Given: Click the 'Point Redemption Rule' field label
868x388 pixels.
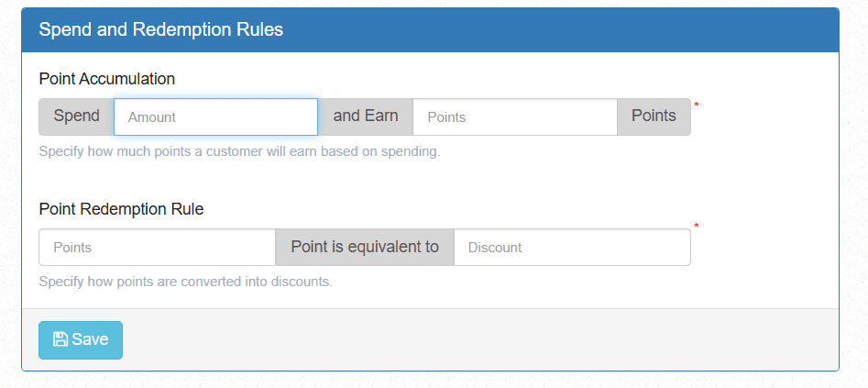Looking at the screenshot, I should click(121, 209).
